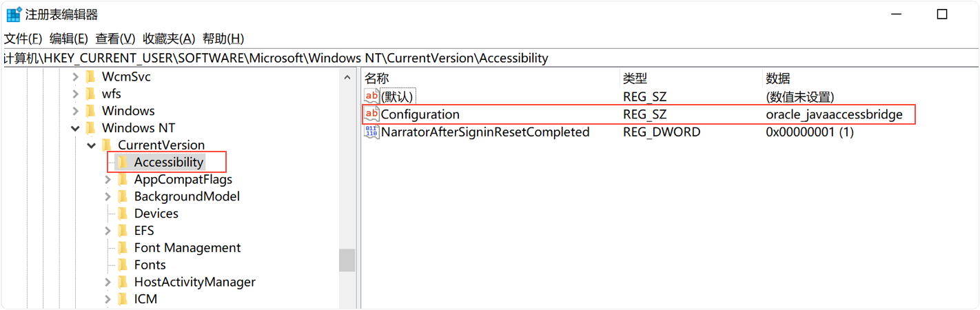Open the 文件(F) menu
This screenshot has height=310, width=980.
point(23,39)
